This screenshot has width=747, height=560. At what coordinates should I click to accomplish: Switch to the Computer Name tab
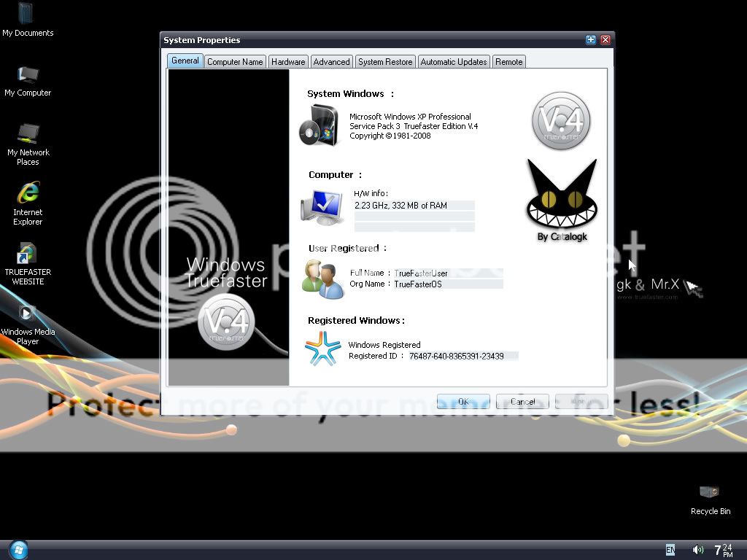click(x=235, y=62)
